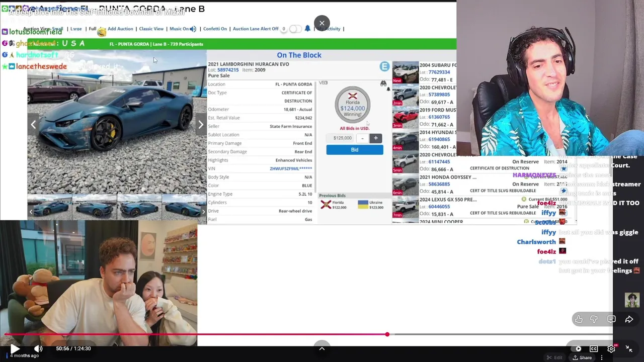Image resolution: width=644 pixels, height=362 pixels.
Task: Click the 50:56 / 1:24:30 time display
Action: (73, 348)
